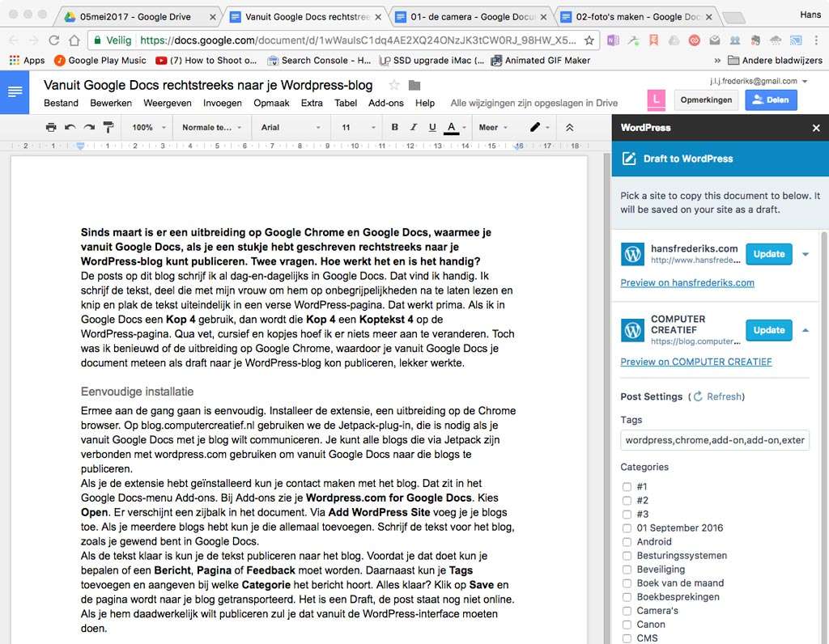The height and width of the screenshot is (644, 829).
Task: Click Update for COMPUTER CREATIEF
Action: click(x=769, y=330)
